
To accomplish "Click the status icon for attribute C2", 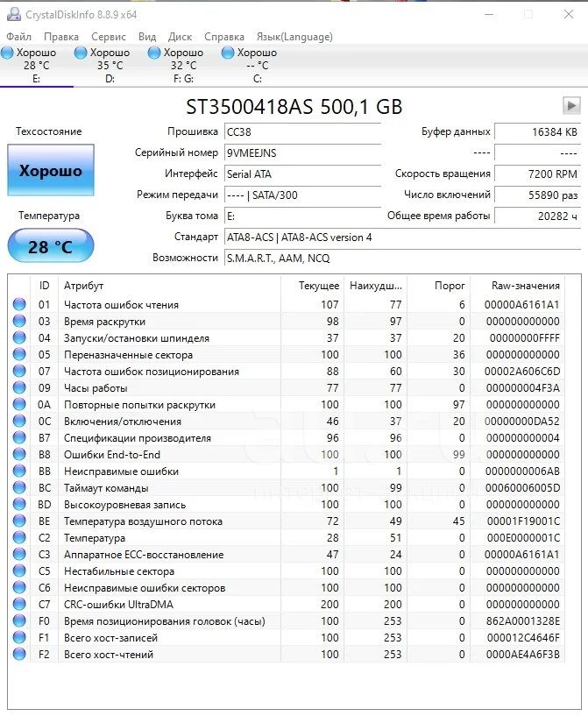I will tap(19, 537).
